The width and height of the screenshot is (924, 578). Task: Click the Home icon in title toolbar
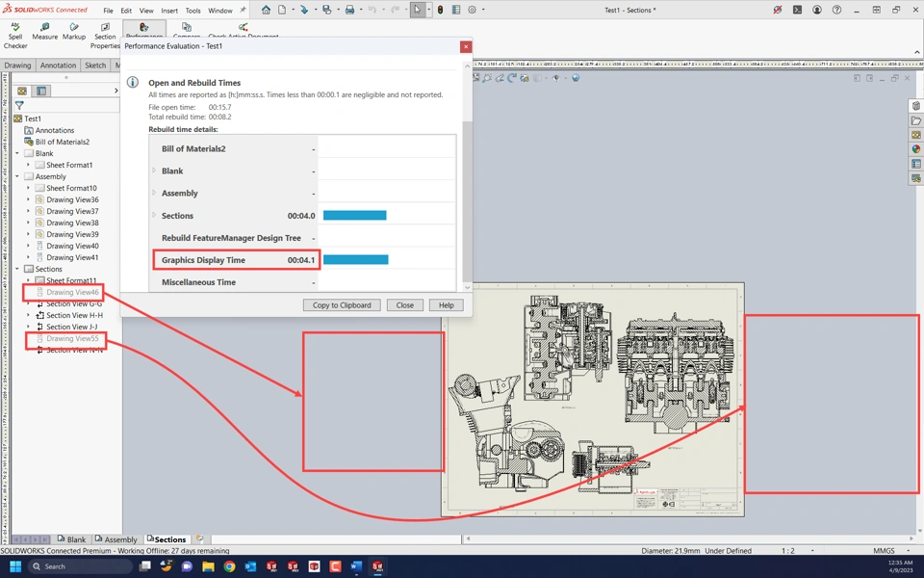point(266,10)
